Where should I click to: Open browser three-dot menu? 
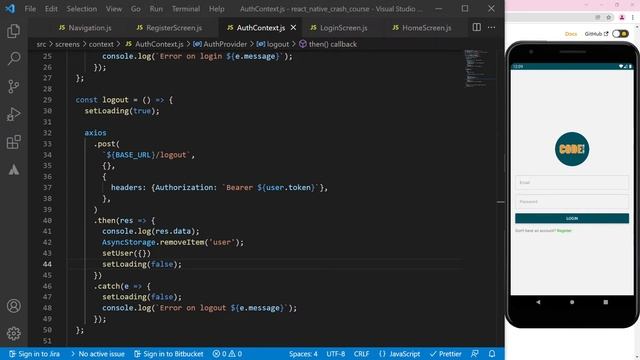pyautogui.click(x=633, y=17)
